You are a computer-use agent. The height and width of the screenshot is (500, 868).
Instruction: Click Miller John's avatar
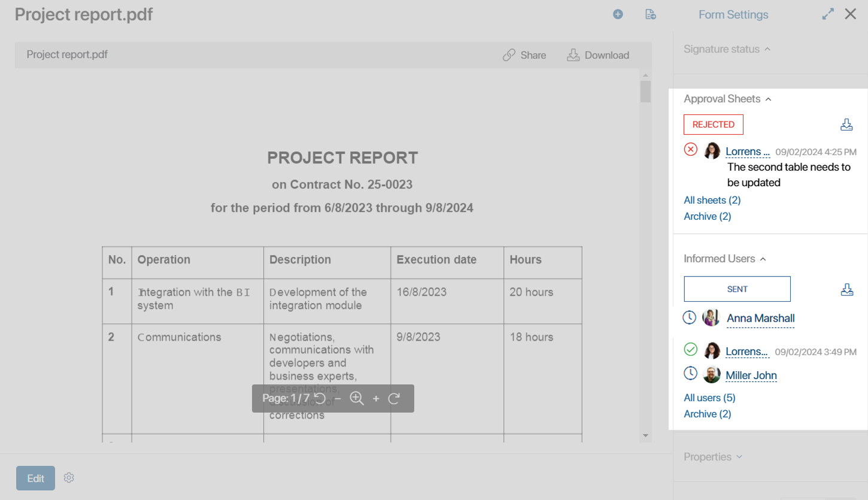pos(712,374)
